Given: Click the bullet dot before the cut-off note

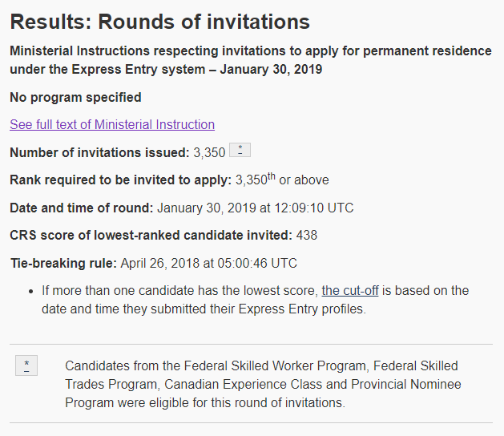Looking at the screenshot, I should pyautogui.click(x=30, y=290).
